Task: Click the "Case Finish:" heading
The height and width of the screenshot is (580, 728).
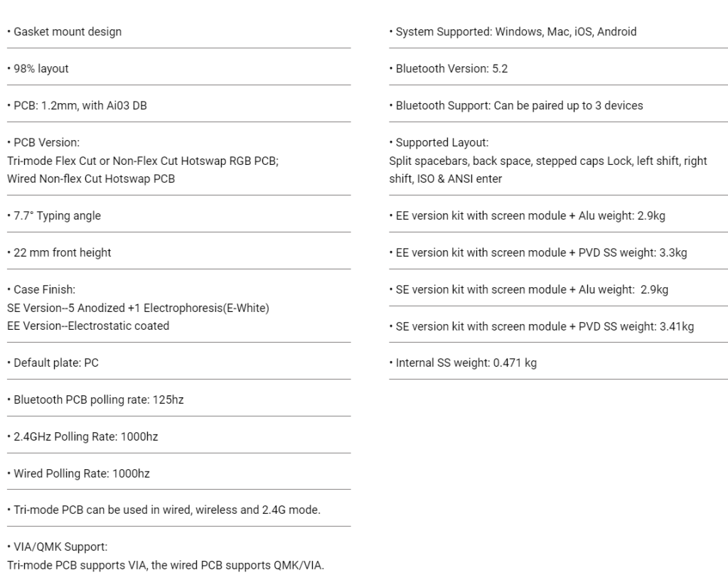Action: tap(44, 290)
